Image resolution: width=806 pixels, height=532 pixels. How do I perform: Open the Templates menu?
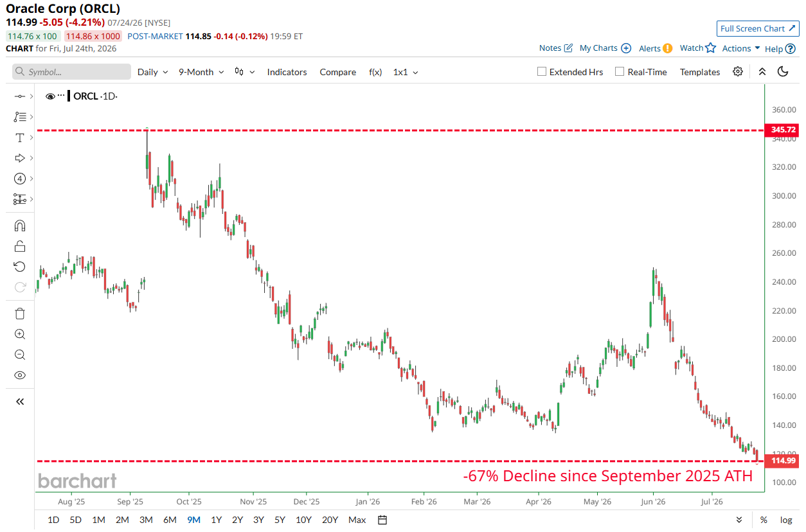[x=700, y=72]
